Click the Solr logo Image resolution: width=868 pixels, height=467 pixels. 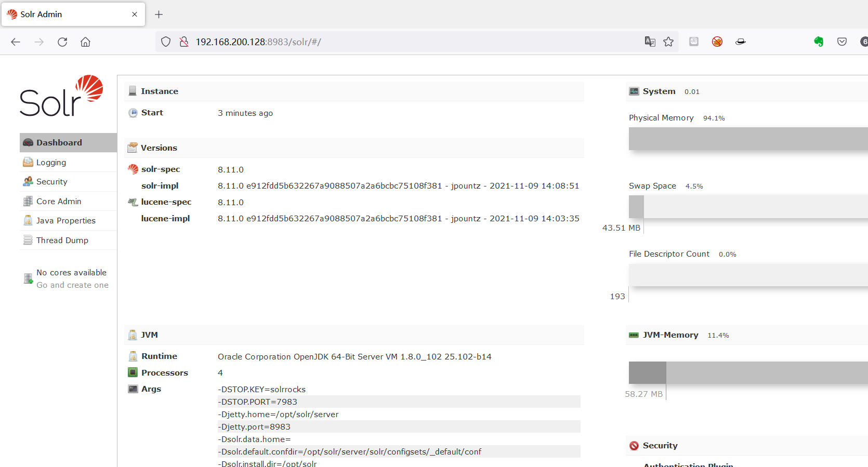coord(61,96)
